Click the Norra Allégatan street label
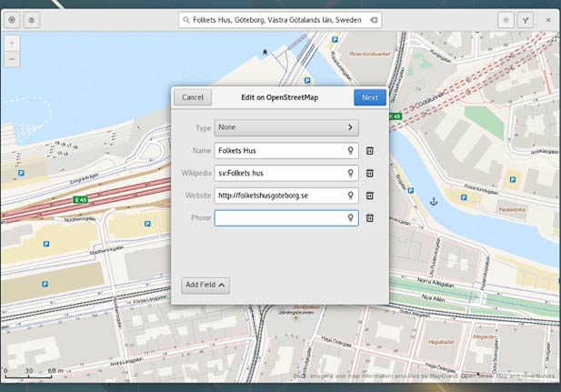Image resolution: width=561 pixels, height=392 pixels. pos(436,283)
